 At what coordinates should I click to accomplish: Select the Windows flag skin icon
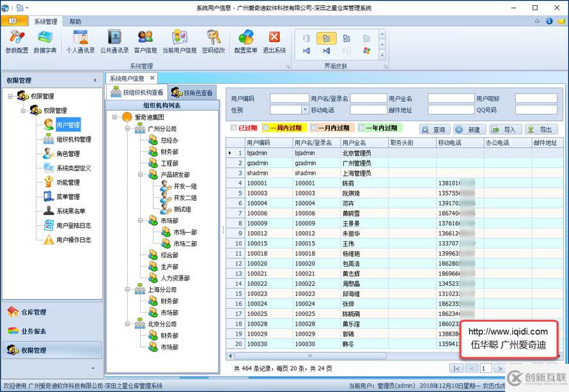[366, 51]
